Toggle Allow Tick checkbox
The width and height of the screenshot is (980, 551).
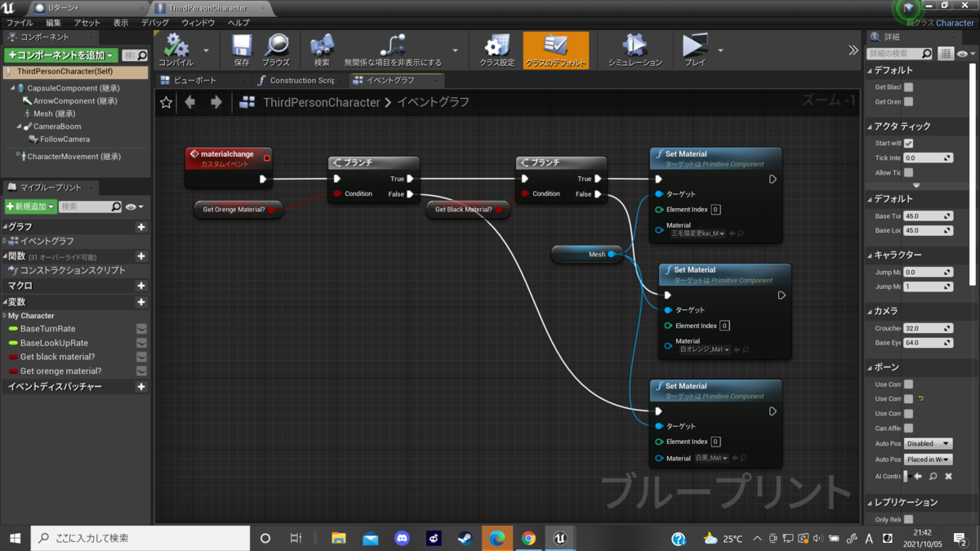(x=908, y=172)
